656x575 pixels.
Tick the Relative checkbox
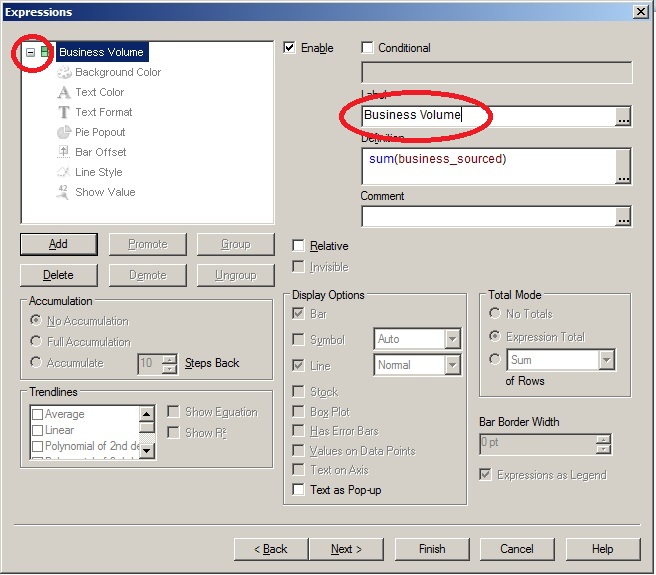click(299, 246)
